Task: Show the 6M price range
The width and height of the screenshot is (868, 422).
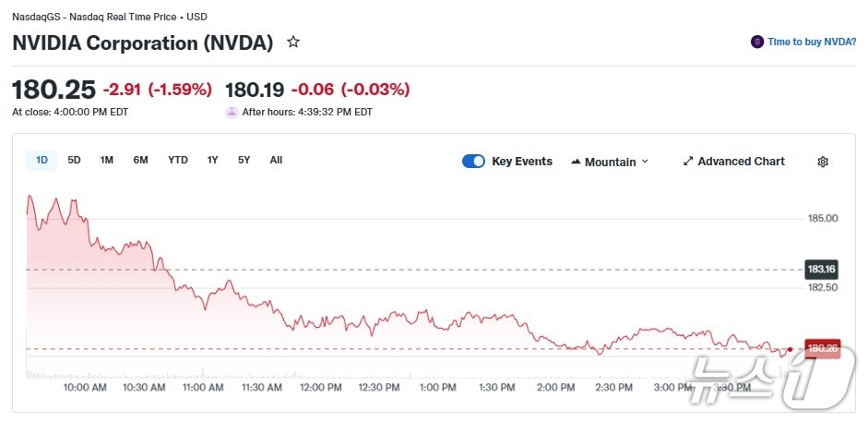Action: [x=140, y=160]
